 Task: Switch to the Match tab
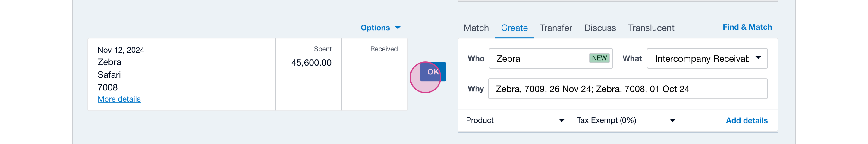(x=476, y=28)
